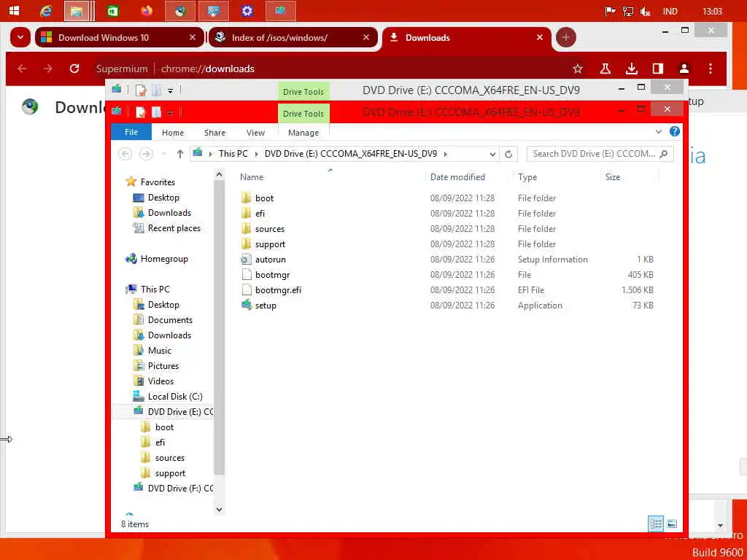The height and width of the screenshot is (560, 747).
Task: Click the arrow after This PC in breadcrumb
Action: pos(256,154)
